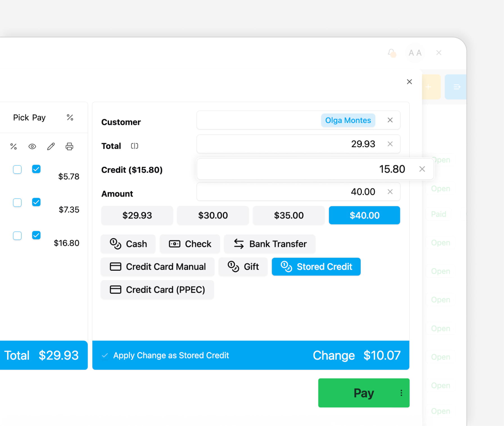504x426 pixels.
Task: Remove customer Olga Montes with X
Action: pyautogui.click(x=390, y=120)
